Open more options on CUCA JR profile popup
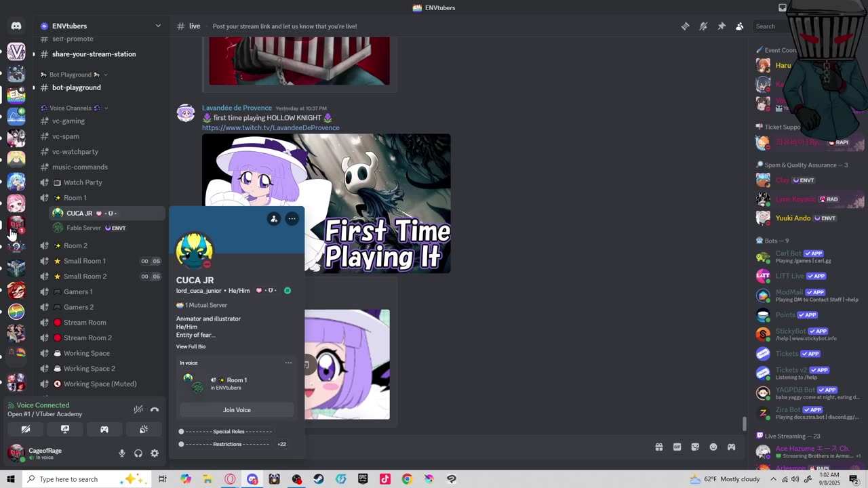This screenshot has height=488, width=868. tap(292, 219)
